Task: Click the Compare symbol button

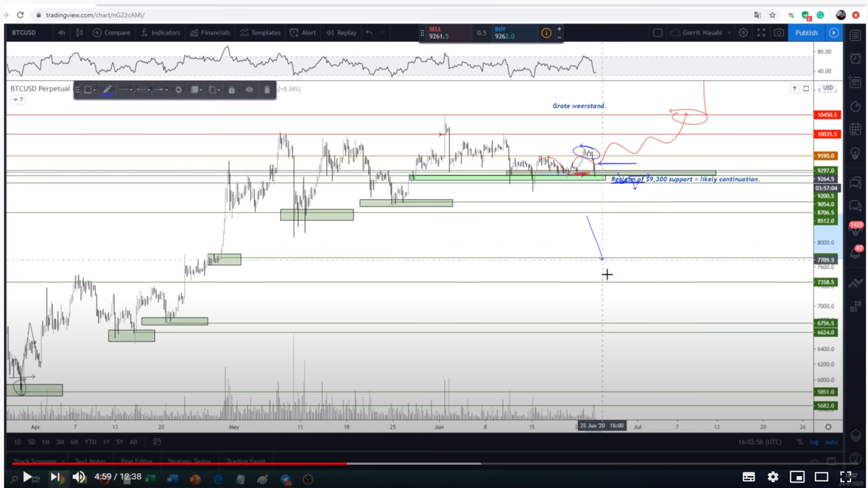Action: tap(112, 33)
